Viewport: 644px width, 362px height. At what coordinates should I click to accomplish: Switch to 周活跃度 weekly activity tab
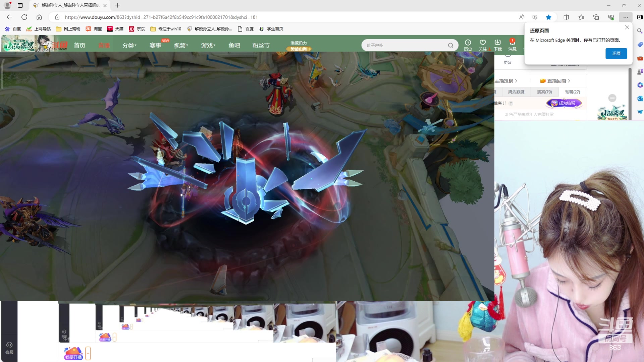click(x=516, y=92)
